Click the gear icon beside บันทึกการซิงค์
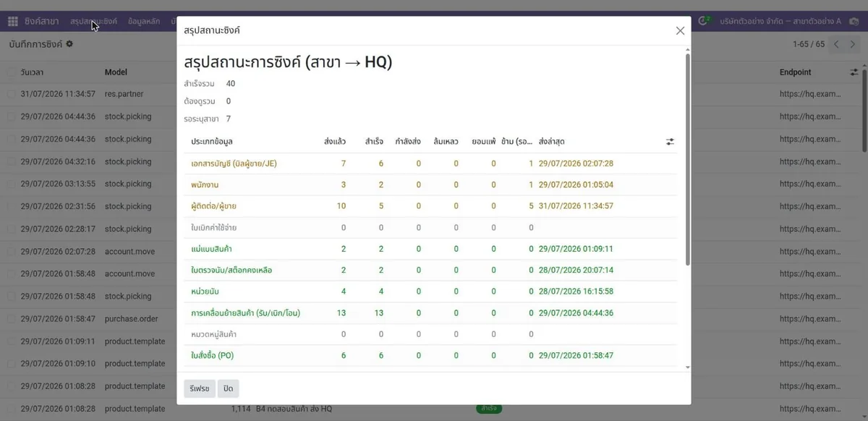868x421 pixels. click(69, 44)
